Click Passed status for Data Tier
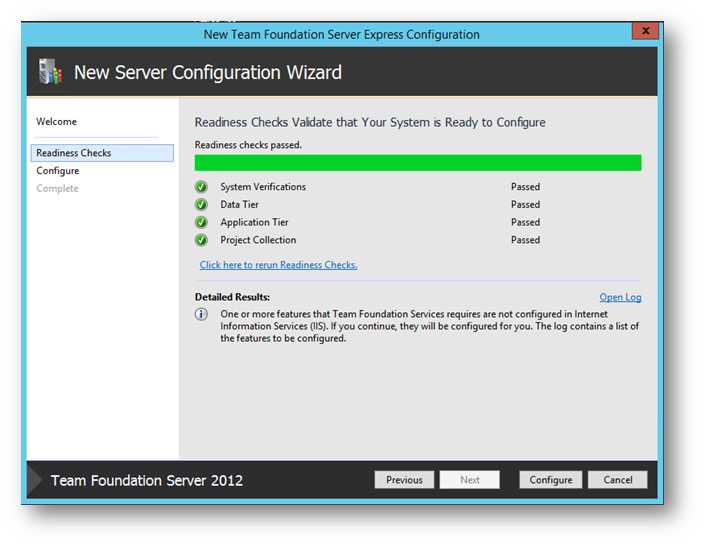The image size is (706, 547). (525, 204)
